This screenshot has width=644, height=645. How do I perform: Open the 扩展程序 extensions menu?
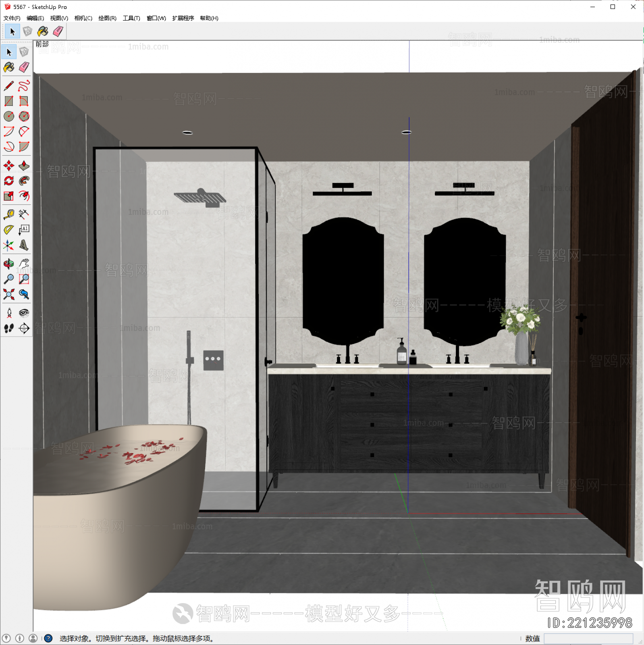point(183,18)
